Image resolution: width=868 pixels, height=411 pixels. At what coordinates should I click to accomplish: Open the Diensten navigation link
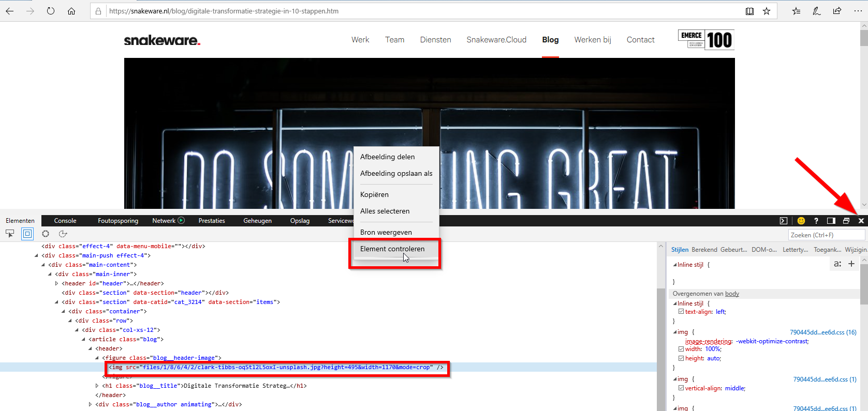pos(435,40)
